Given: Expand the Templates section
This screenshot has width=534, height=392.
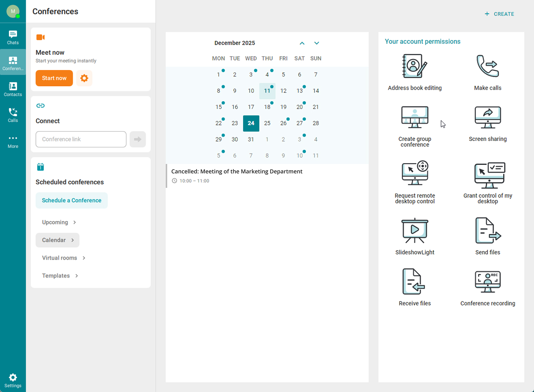Looking at the screenshot, I should tap(60, 276).
